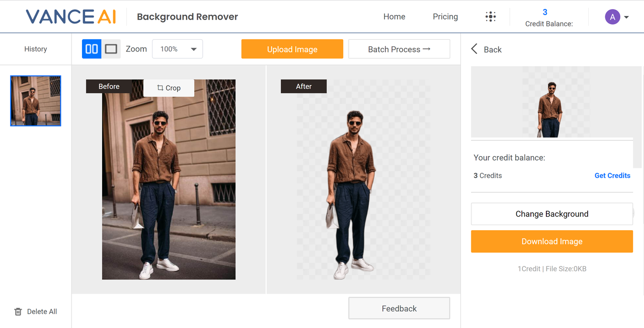Expand the account menu arrow
The width and height of the screenshot is (644, 328).
(x=626, y=17)
